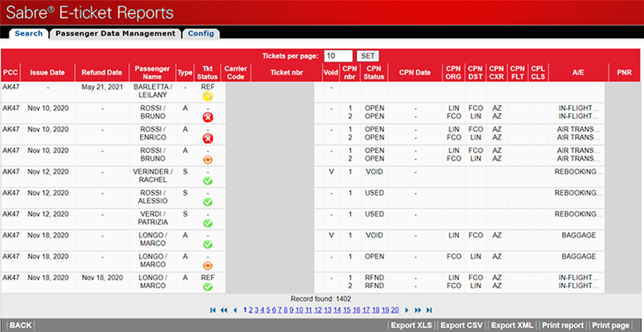Click the Ticket nbr column header

pos(287,73)
